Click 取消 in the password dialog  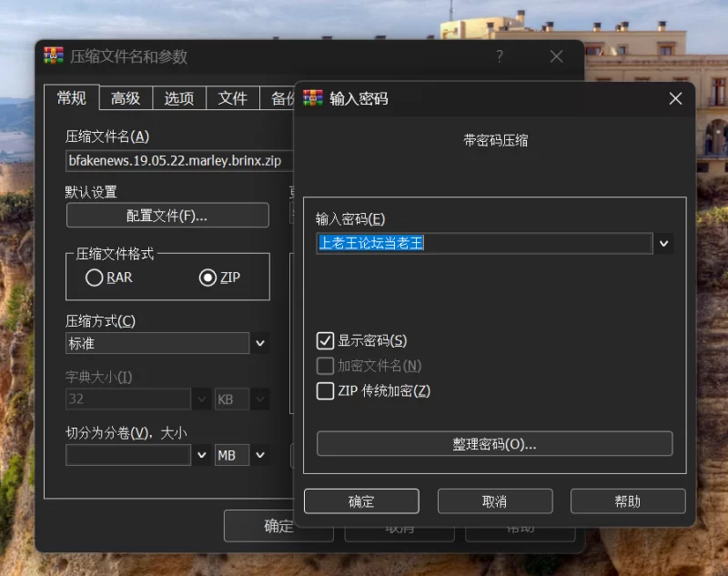coord(495,501)
